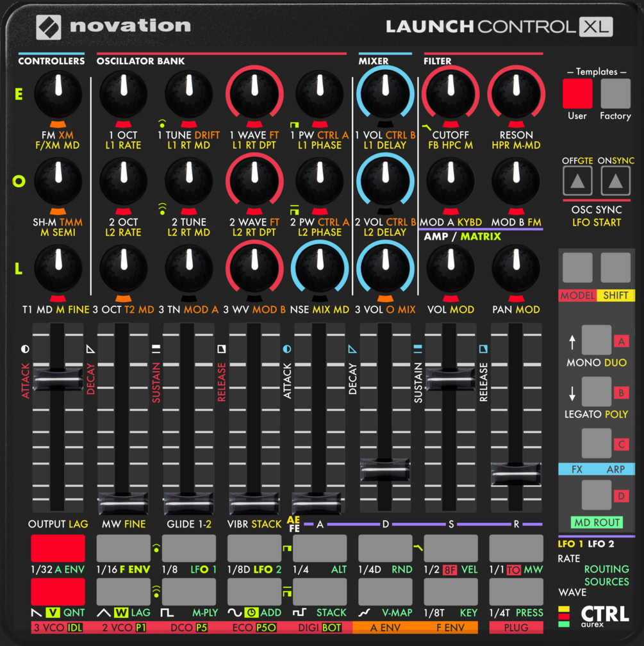
Task: Toggle the saw wave QNT pad
Action: click(x=58, y=592)
